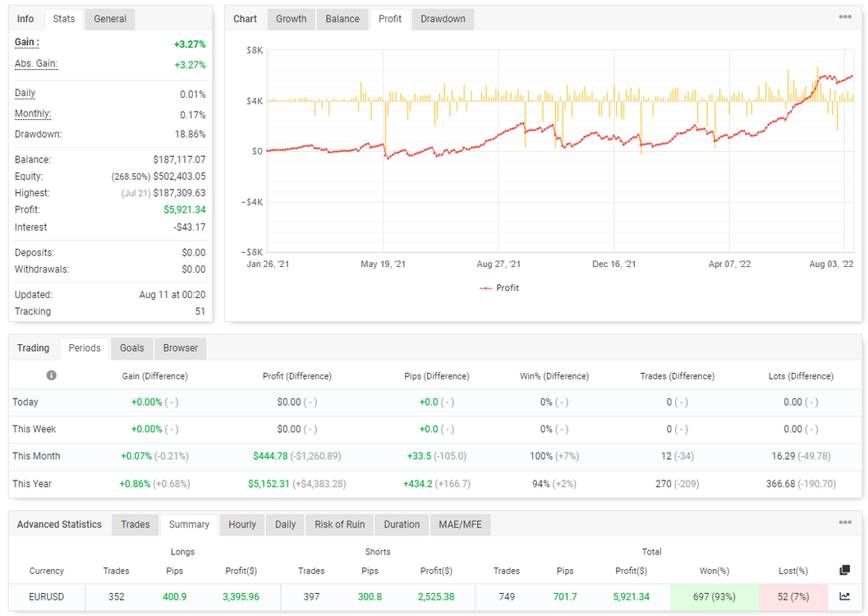Click the Monthly label link

coord(33,113)
